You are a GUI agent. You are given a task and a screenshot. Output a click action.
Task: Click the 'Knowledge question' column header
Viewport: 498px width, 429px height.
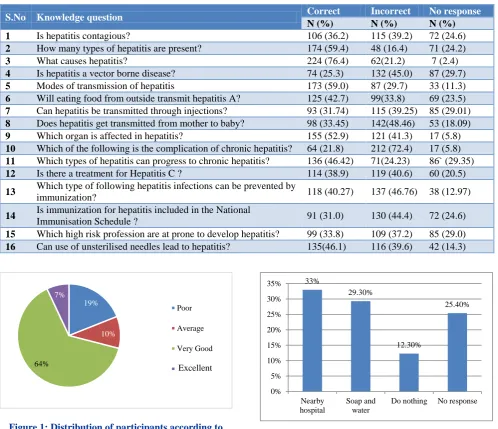click(x=80, y=17)
